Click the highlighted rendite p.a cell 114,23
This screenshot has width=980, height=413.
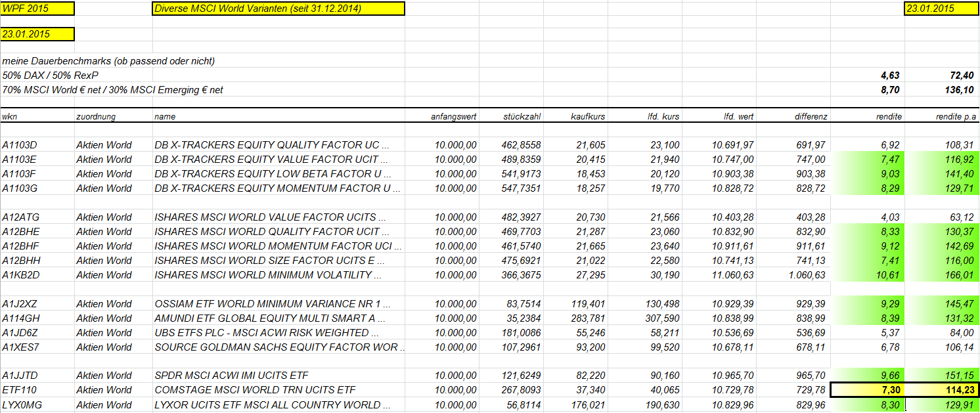click(x=942, y=390)
